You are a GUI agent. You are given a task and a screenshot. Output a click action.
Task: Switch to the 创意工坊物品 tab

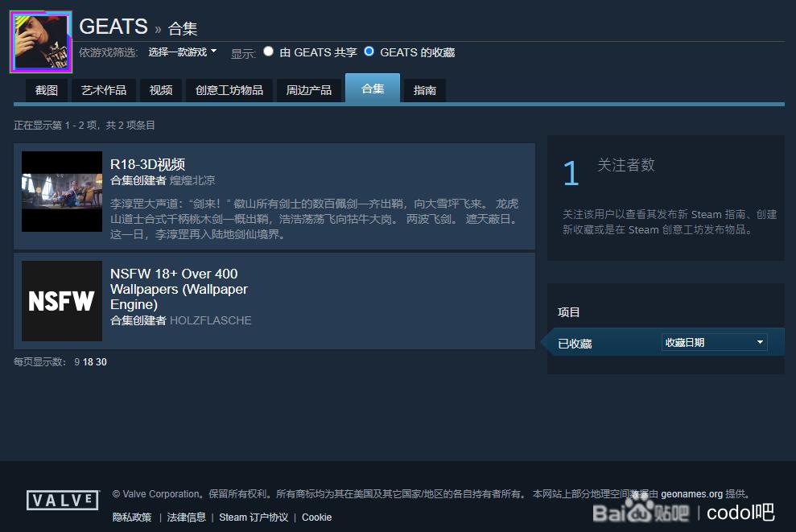[x=229, y=90]
